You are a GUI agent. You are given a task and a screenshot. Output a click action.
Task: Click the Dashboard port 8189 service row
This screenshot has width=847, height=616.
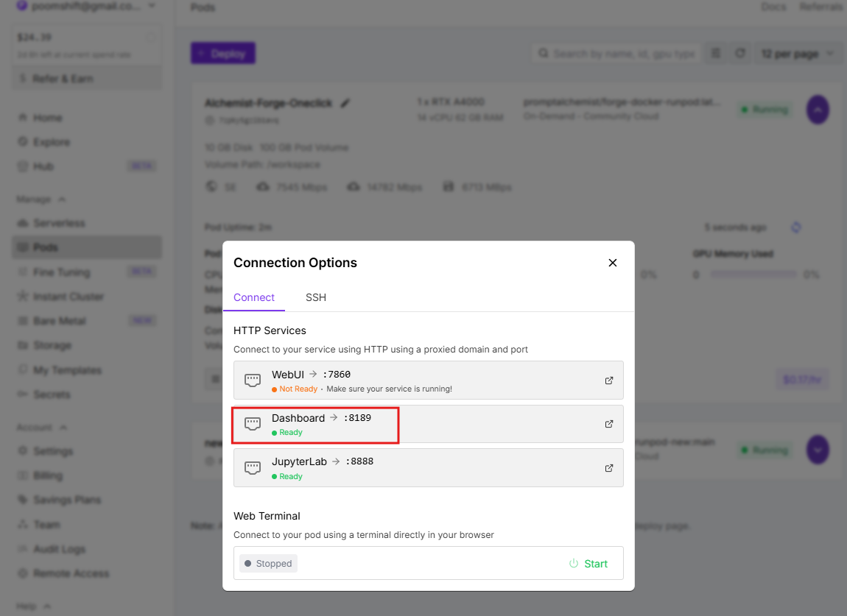pyautogui.click(x=429, y=424)
